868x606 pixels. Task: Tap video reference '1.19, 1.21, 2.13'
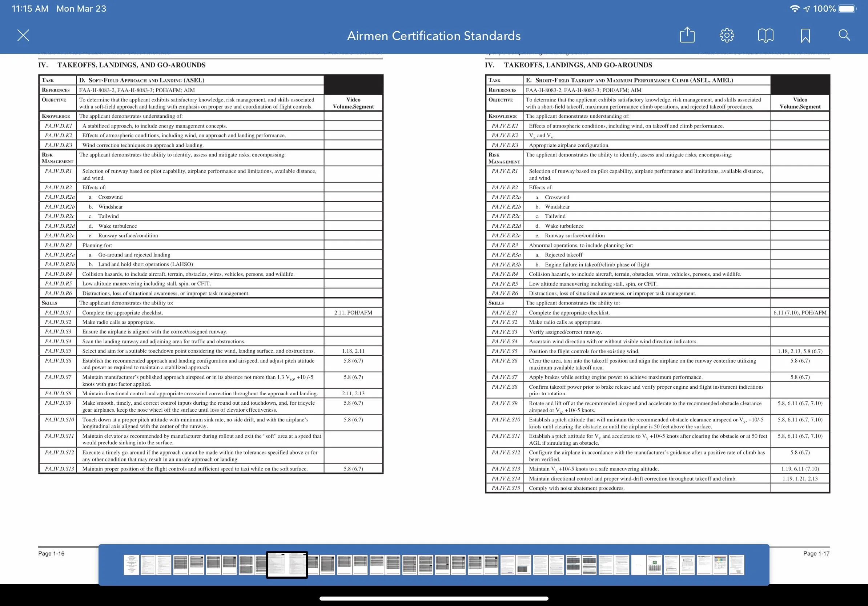(x=800, y=479)
